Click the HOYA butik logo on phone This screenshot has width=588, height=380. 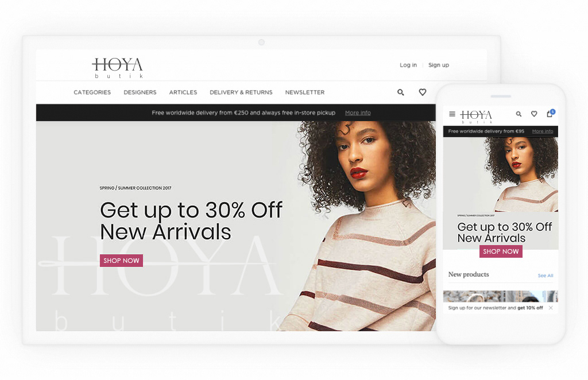coord(476,117)
